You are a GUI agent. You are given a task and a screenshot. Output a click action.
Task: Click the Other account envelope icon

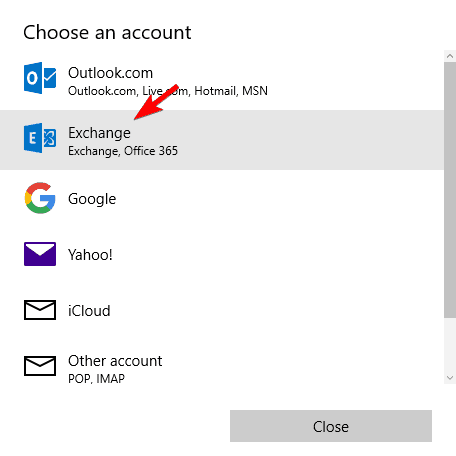[x=40, y=366]
